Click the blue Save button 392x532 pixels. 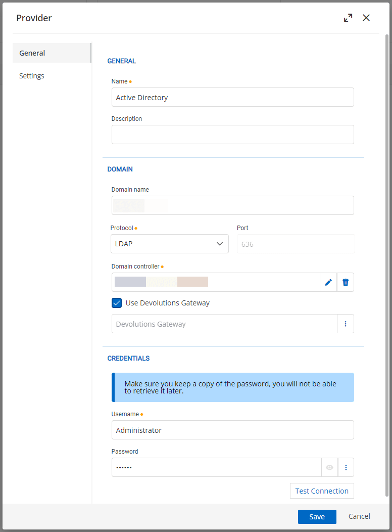[317, 516]
